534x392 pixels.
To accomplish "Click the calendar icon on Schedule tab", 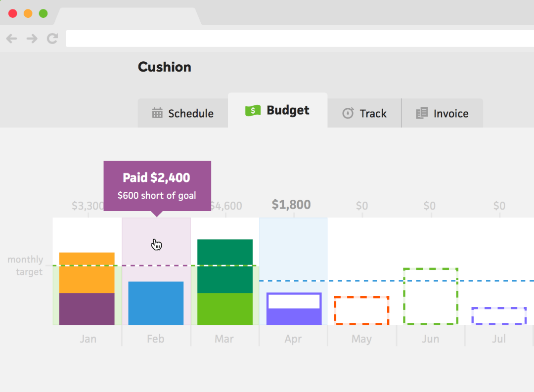I will pos(157,113).
